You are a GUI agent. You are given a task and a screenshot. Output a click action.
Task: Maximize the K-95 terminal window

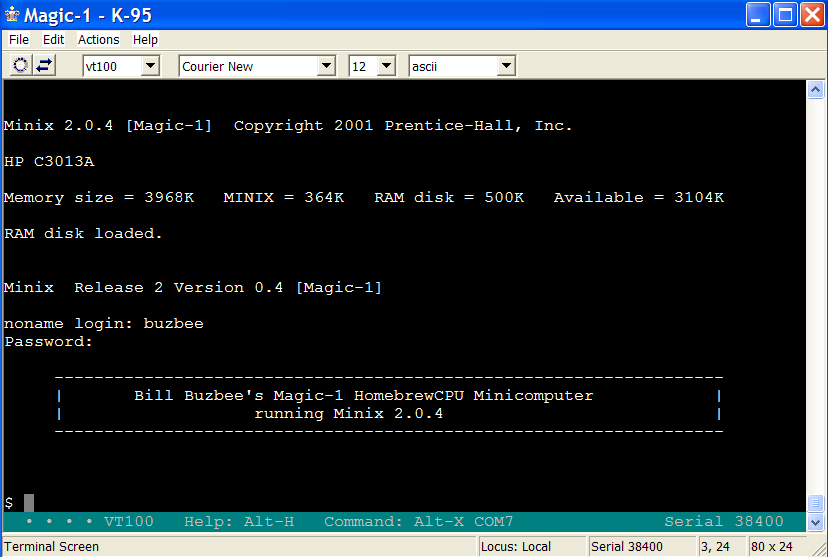(x=785, y=15)
